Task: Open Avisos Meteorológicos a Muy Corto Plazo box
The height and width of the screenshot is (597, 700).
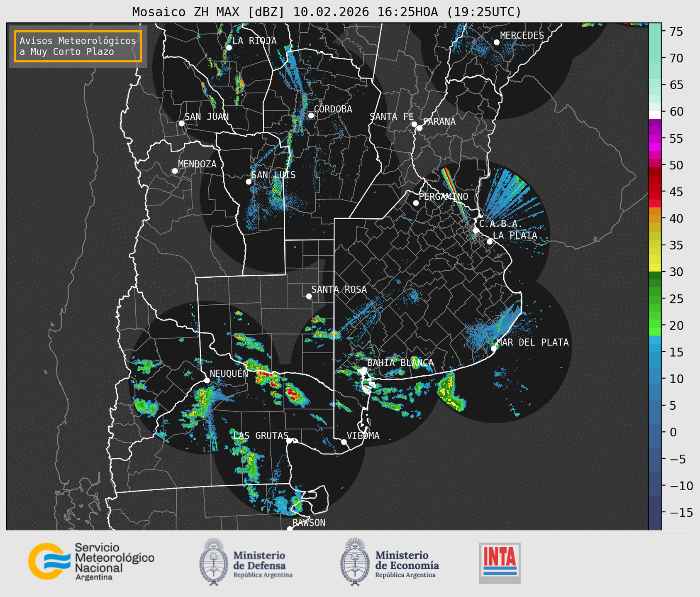Action: (78, 46)
